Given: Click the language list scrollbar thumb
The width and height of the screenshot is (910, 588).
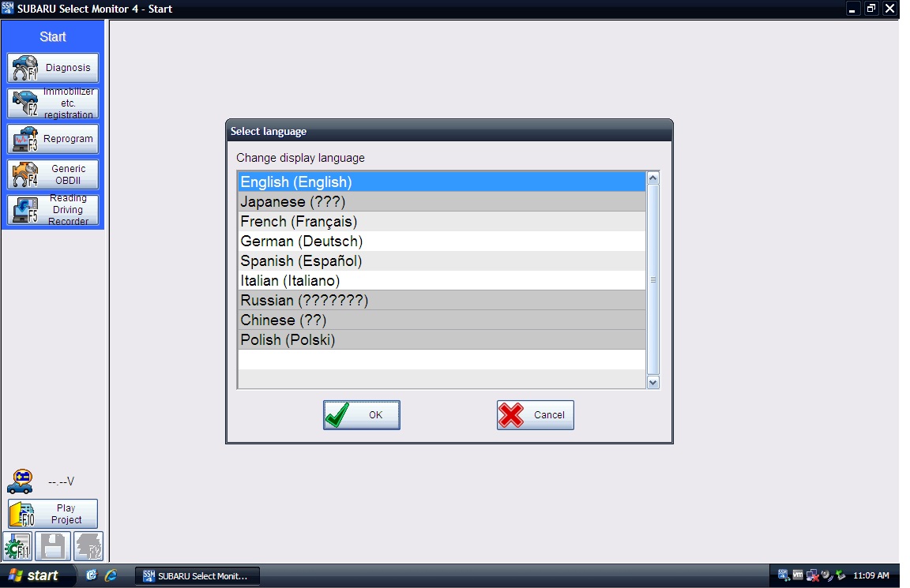Looking at the screenshot, I should click(653, 280).
